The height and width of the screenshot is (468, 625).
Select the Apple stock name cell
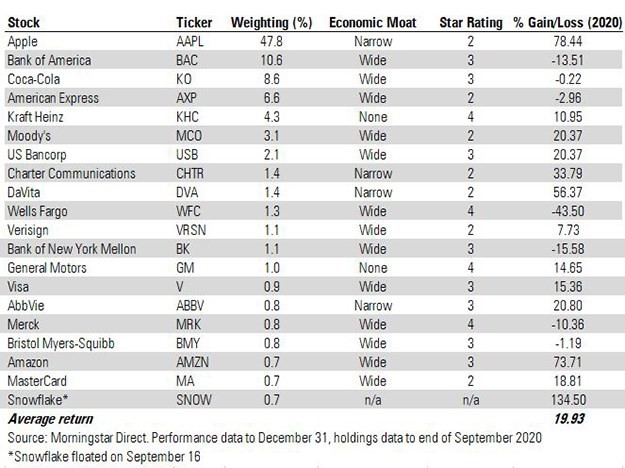tap(23, 42)
